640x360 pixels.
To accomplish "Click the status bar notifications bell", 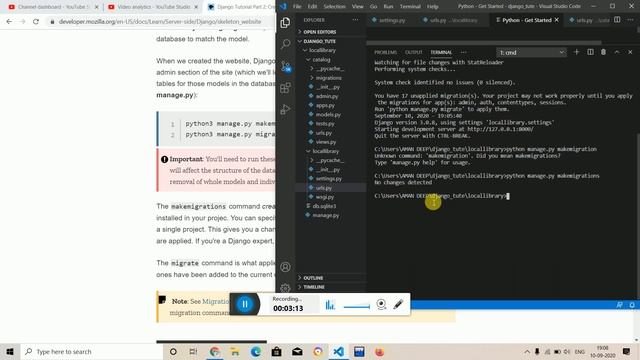I will click(x=632, y=305).
